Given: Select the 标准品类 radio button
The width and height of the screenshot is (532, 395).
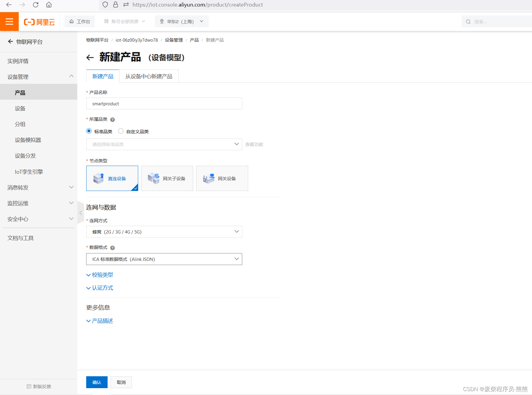Looking at the screenshot, I should [89, 131].
